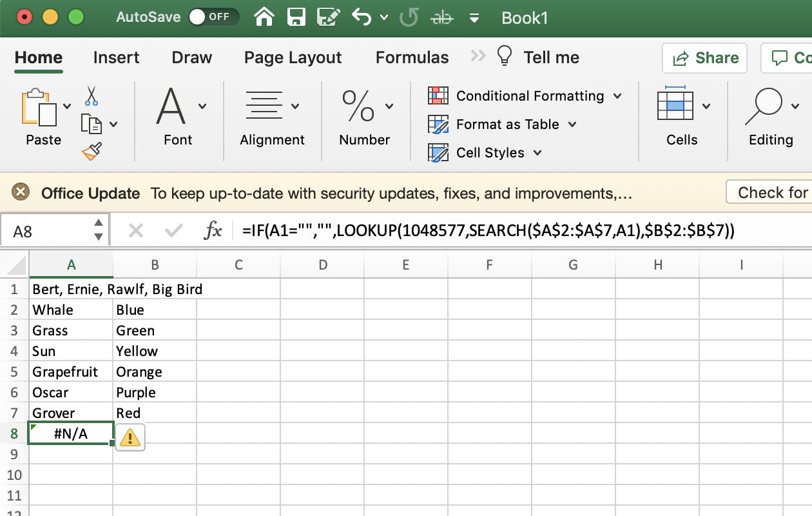Select column F header
Image resolution: width=812 pixels, height=516 pixels.
click(x=490, y=264)
